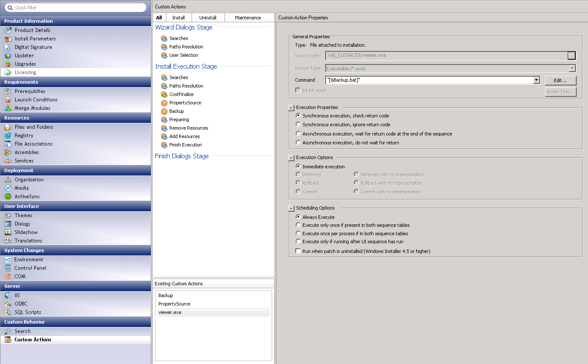
Task: Open the Registry icon under Resources
Action: (x=8, y=136)
